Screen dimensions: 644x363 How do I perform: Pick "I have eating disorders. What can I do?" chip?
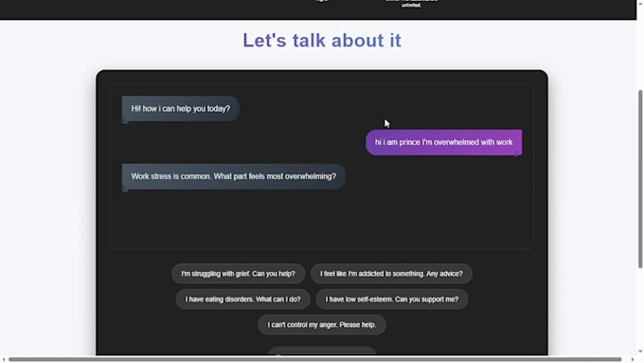[242, 299]
